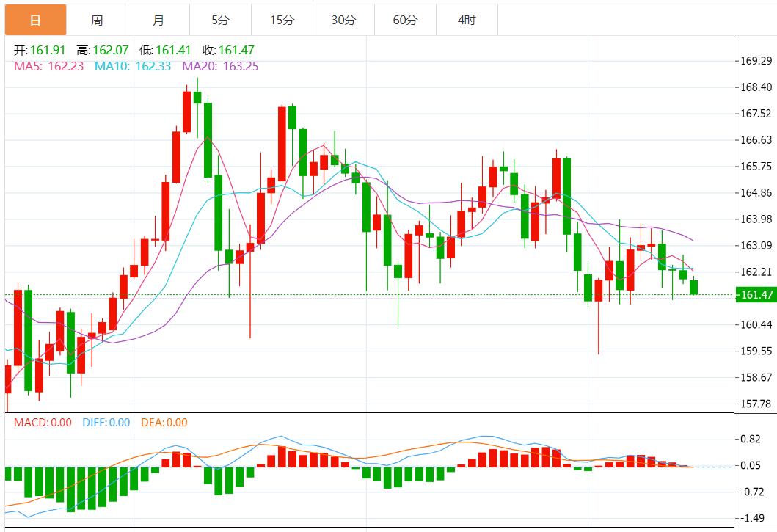Click the 160.44 price axis label

[x=756, y=325]
